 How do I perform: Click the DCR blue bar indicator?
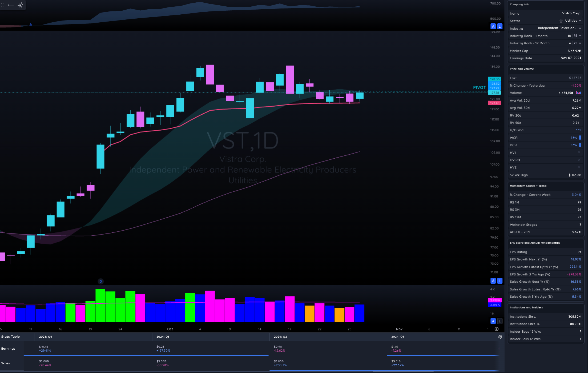[580, 145]
